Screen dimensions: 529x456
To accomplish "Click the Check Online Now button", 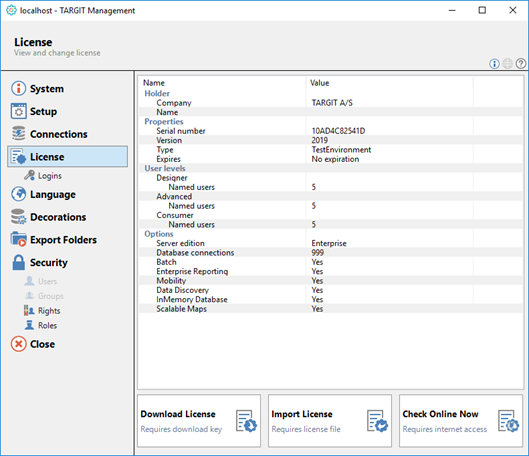I will click(x=461, y=421).
